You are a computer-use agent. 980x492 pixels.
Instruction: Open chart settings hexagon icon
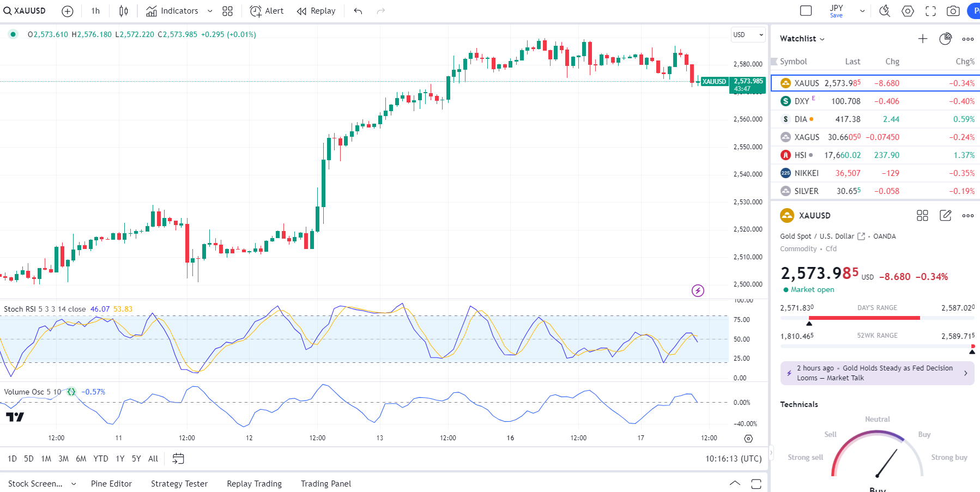908,11
